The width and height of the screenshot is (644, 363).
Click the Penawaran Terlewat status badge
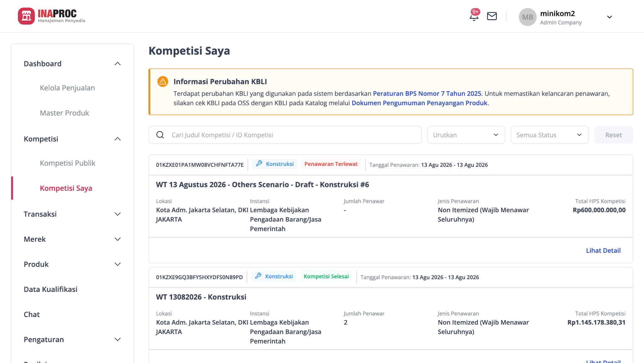pyautogui.click(x=331, y=164)
